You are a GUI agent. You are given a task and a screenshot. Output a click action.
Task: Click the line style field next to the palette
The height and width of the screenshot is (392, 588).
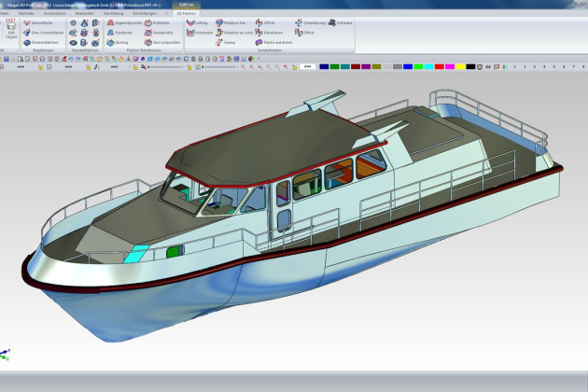(x=307, y=67)
